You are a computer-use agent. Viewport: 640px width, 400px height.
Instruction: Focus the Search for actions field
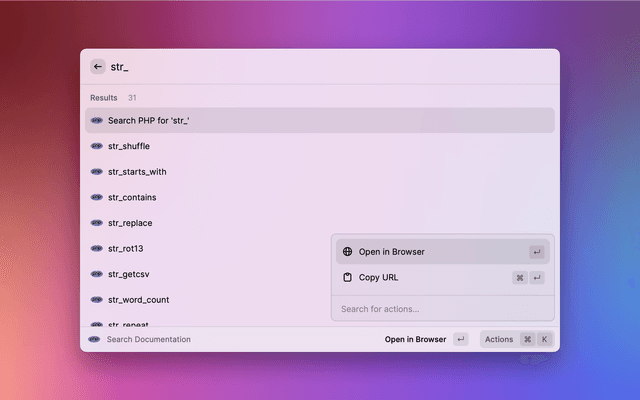pos(441,309)
